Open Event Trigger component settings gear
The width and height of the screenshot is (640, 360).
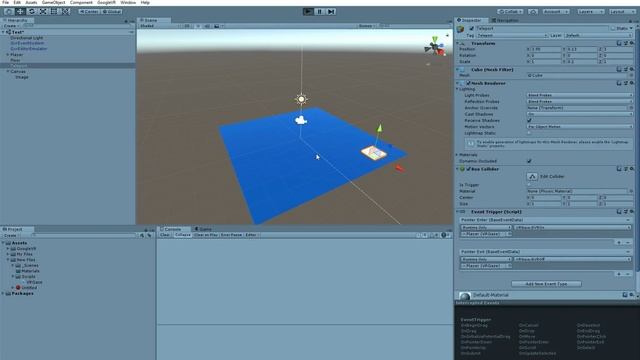pos(632,211)
